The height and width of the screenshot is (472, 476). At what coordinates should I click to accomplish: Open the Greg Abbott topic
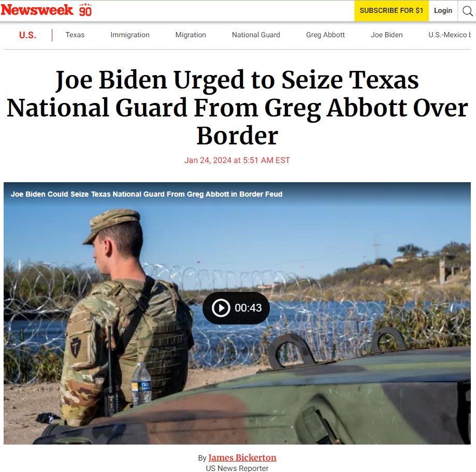click(325, 35)
